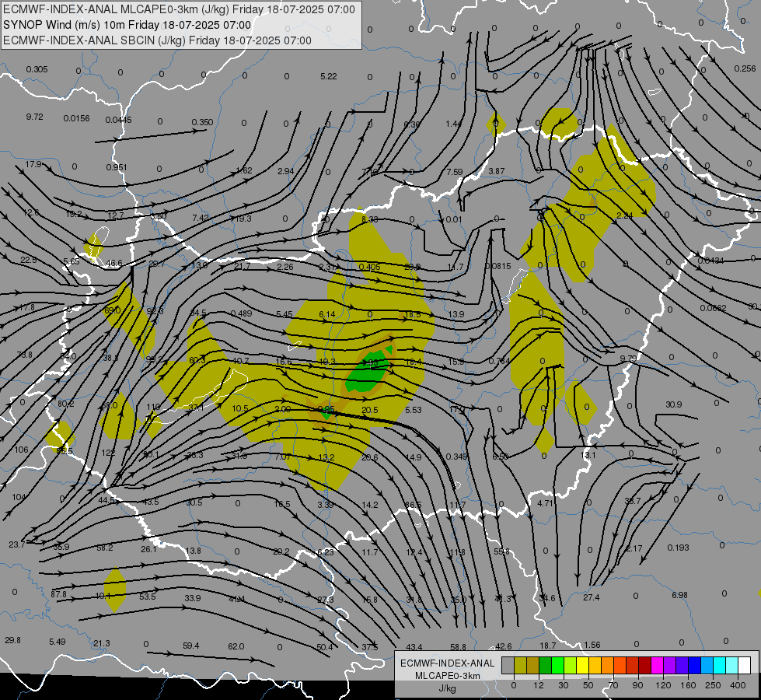Click the map value '18.7'

(548, 646)
